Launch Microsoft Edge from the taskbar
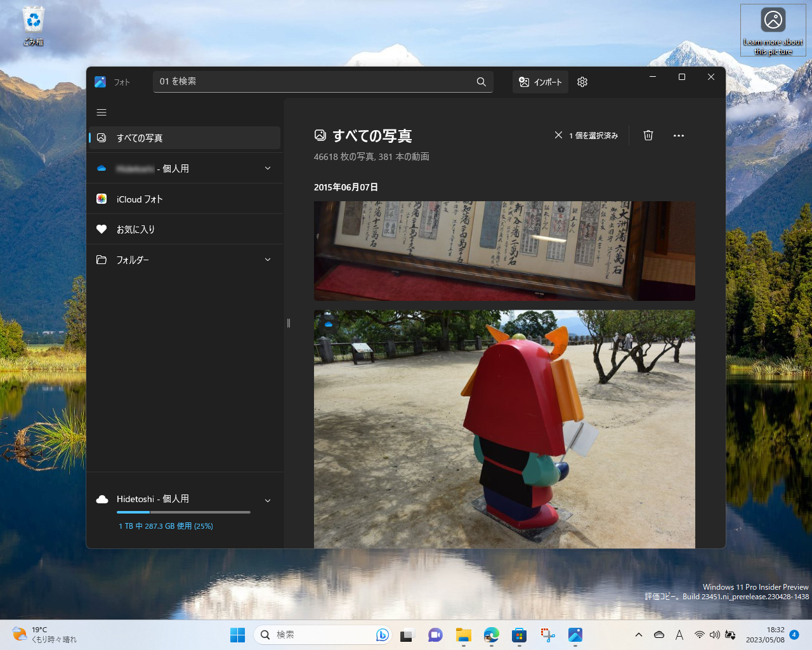The width and height of the screenshot is (812, 650). 491,634
